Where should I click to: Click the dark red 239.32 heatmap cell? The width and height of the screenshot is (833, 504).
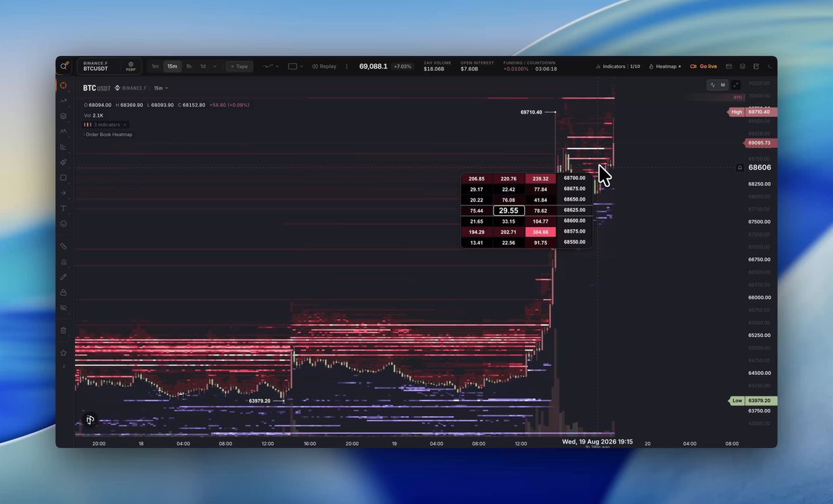coord(541,178)
